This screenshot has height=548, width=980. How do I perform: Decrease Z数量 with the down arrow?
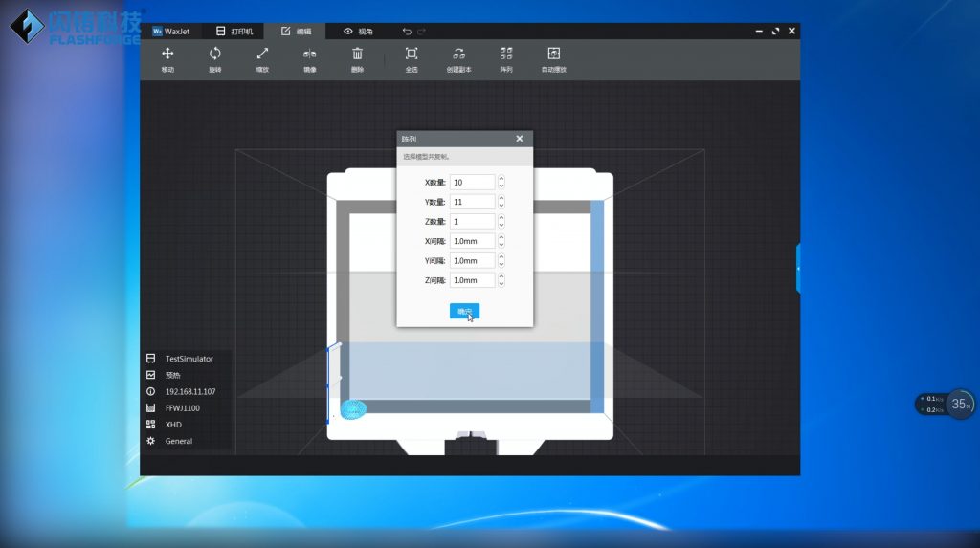click(x=501, y=226)
